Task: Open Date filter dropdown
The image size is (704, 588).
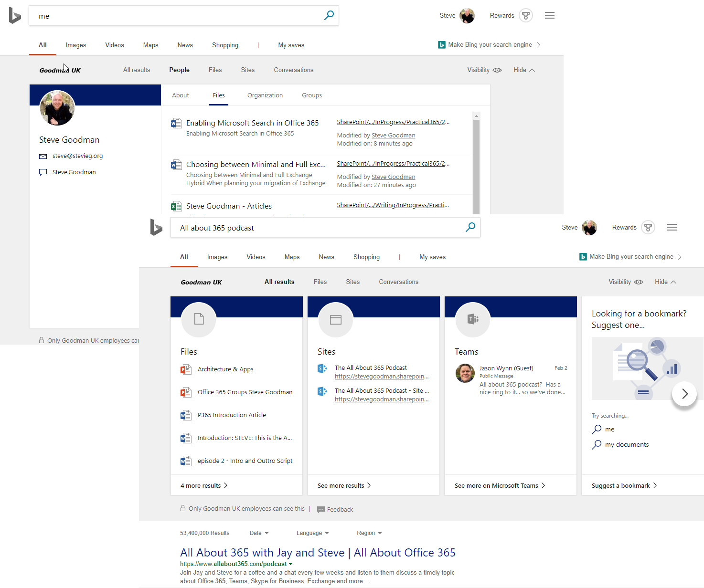Action: tap(259, 533)
